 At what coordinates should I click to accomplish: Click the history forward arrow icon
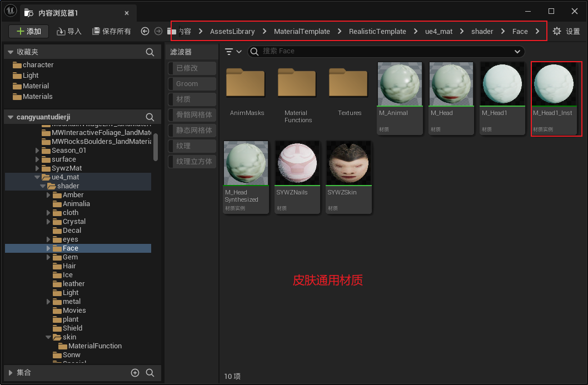tap(158, 32)
